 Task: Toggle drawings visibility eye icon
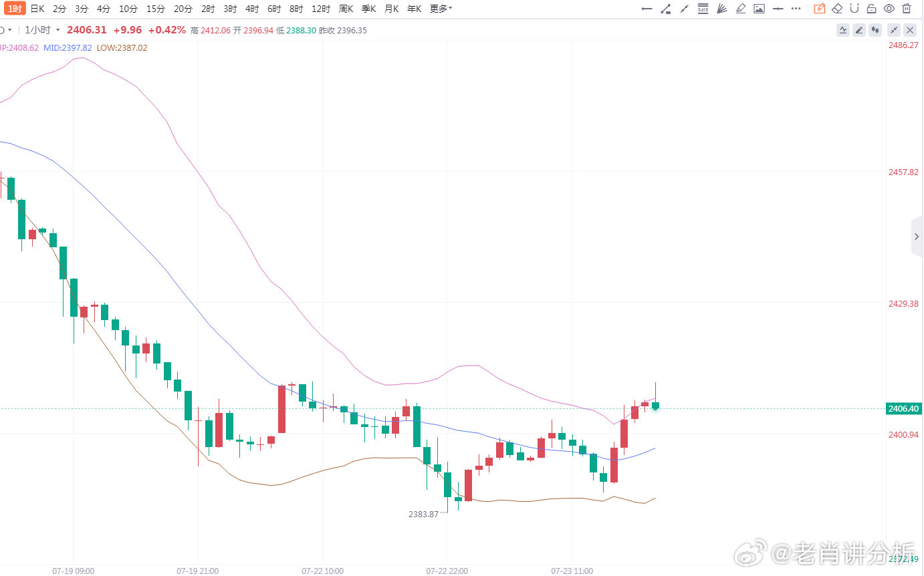click(x=889, y=9)
